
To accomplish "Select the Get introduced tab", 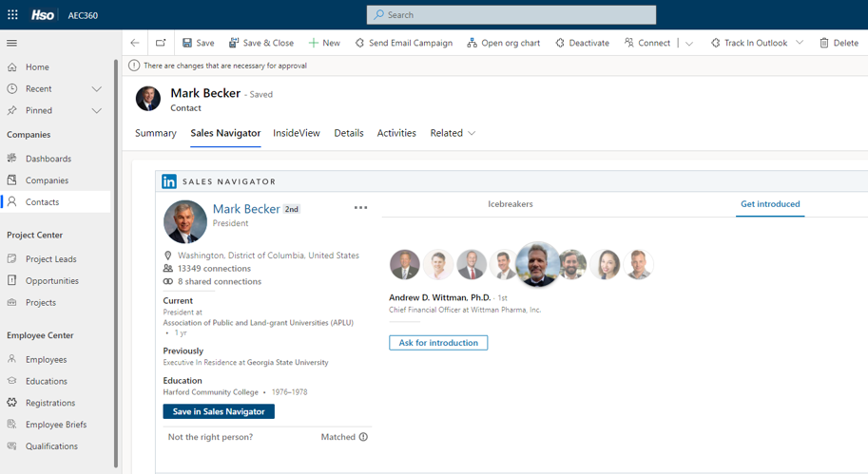I will [x=770, y=204].
